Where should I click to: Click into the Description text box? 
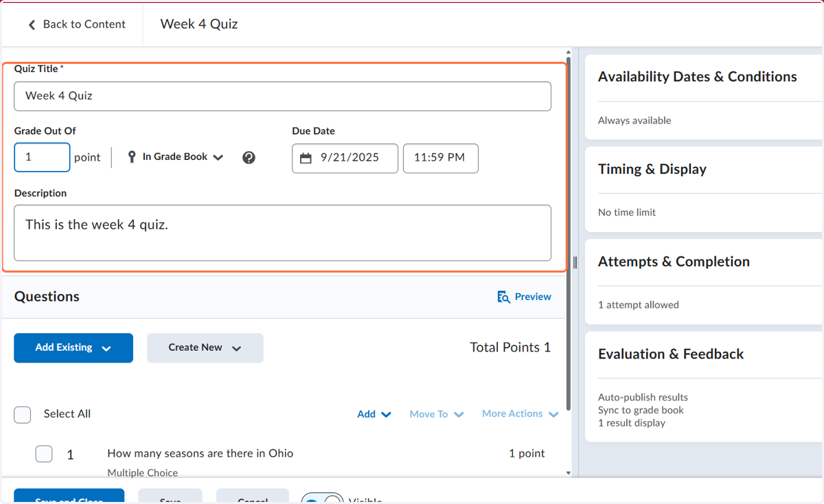pos(282,233)
